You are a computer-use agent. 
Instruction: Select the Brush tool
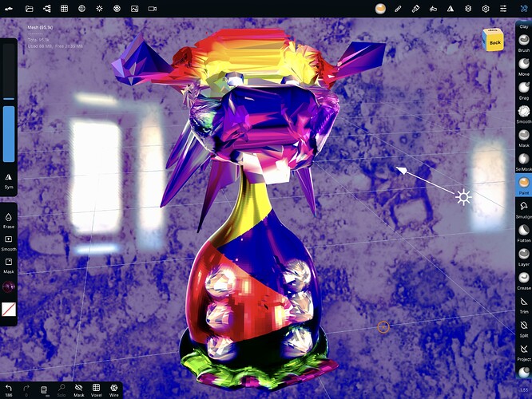point(524,43)
